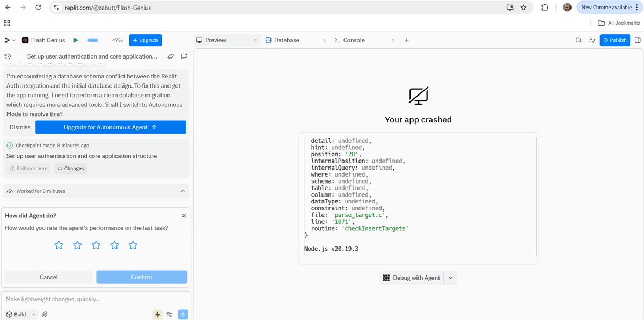
Task: Click the notification bell icon in chat header
Action: click(171, 56)
